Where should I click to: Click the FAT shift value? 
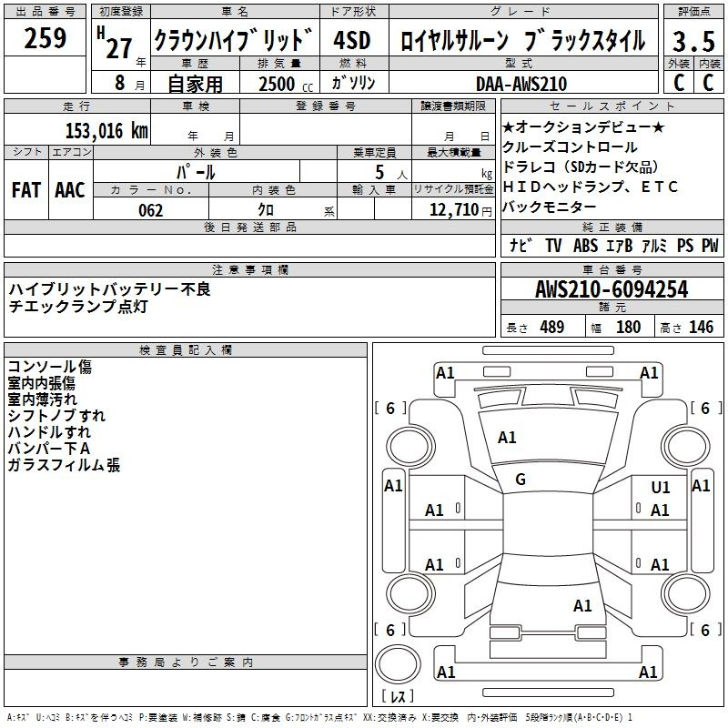click(26, 190)
